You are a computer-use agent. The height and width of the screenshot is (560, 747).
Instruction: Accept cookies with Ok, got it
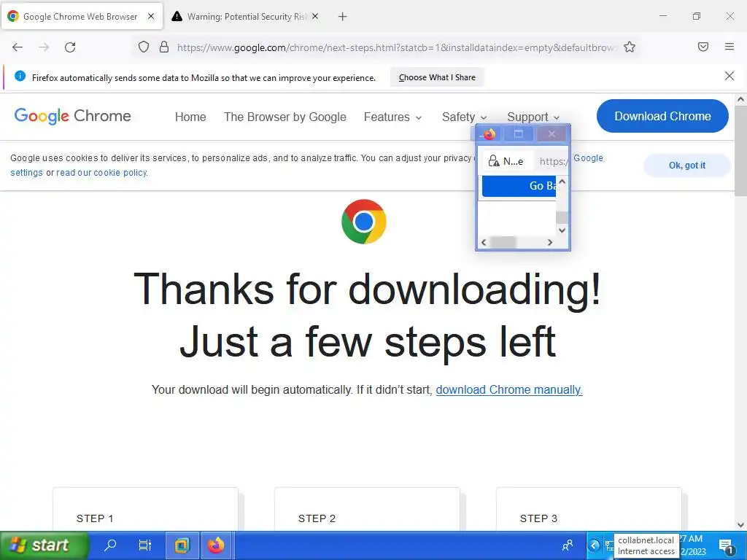(x=687, y=166)
